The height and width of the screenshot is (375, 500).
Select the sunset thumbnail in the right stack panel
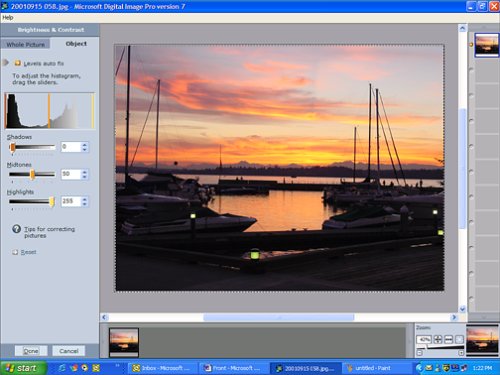click(486, 45)
